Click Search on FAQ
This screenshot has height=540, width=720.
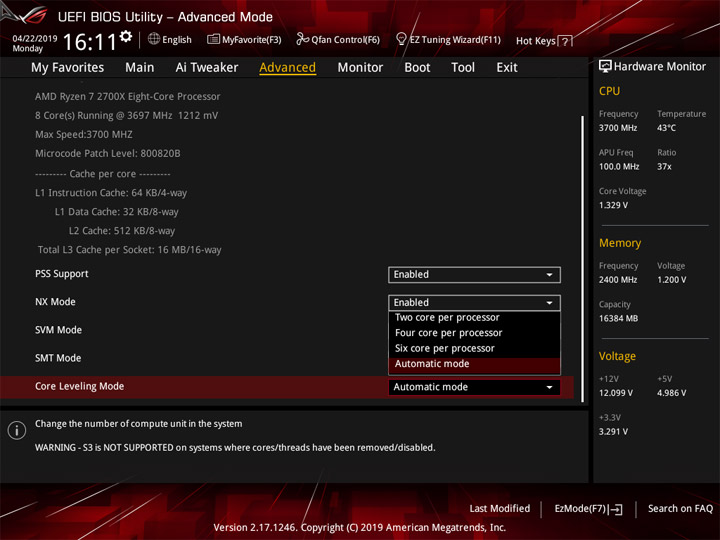click(681, 509)
